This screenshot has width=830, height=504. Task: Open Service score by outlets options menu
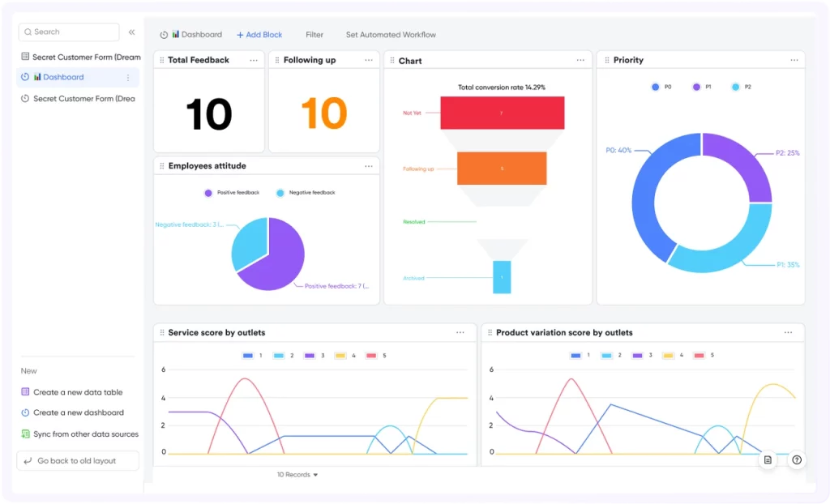[x=460, y=332]
